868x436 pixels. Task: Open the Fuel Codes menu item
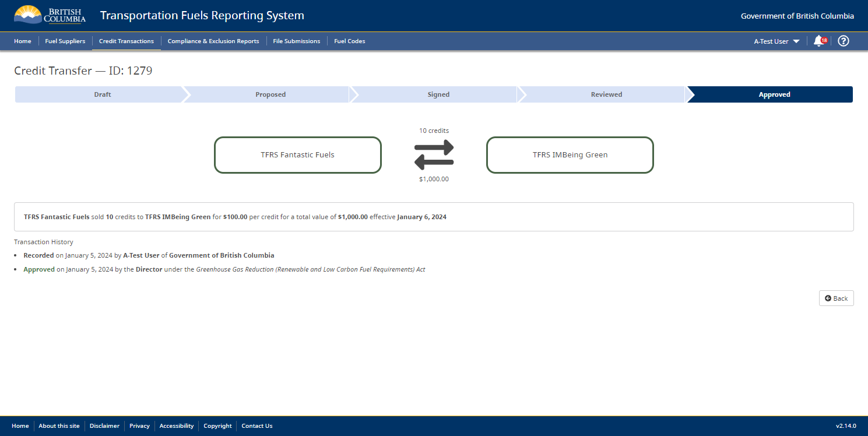click(x=350, y=41)
